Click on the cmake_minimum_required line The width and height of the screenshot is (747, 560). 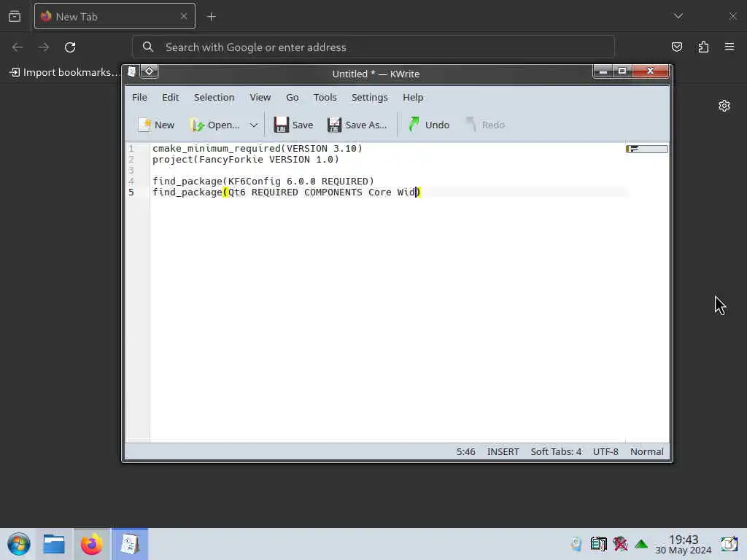pyautogui.click(x=258, y=149)
